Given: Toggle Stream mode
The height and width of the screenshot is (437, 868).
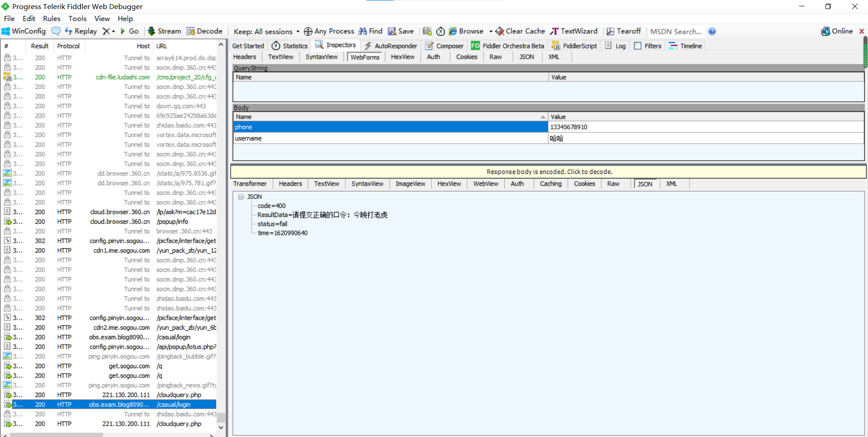Looking at the screenshot, I should [x=164, y=31].
